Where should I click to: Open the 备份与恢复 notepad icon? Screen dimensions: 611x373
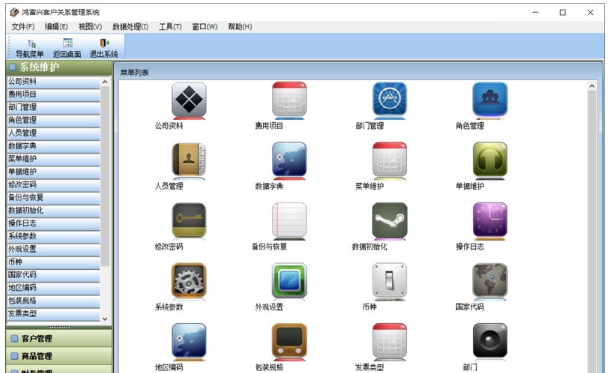click(289, 220)
